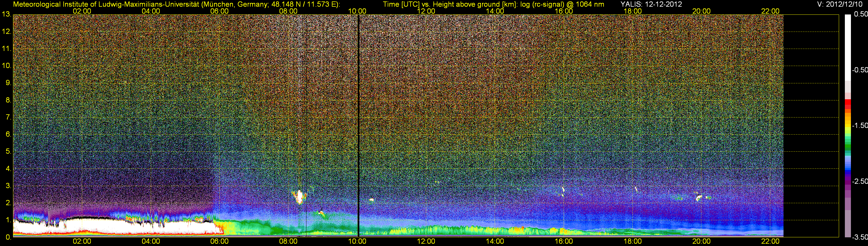Click the bottom axis 12:00 time label
The image size is (868, 246).
pos(426,241)
